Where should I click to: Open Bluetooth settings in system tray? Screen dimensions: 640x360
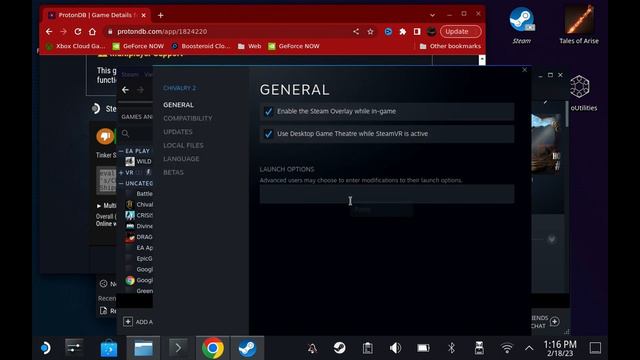click(x=451, y=348)
